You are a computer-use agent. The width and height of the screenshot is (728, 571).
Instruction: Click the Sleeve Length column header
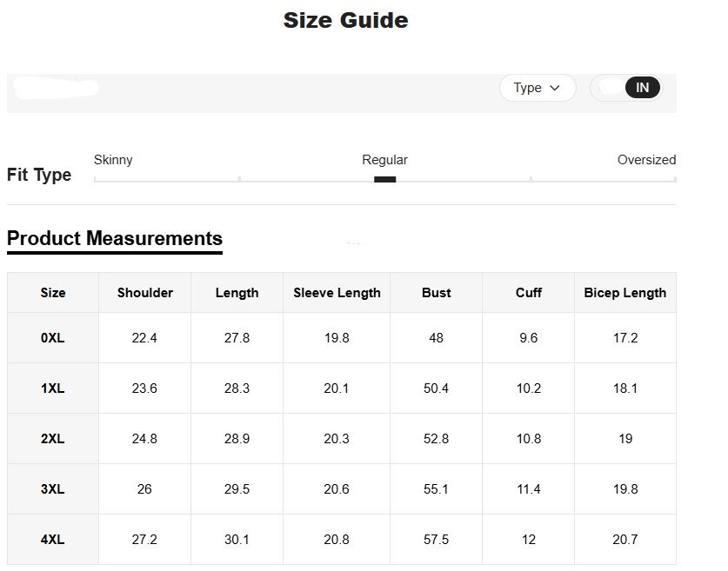click(337, 293)
